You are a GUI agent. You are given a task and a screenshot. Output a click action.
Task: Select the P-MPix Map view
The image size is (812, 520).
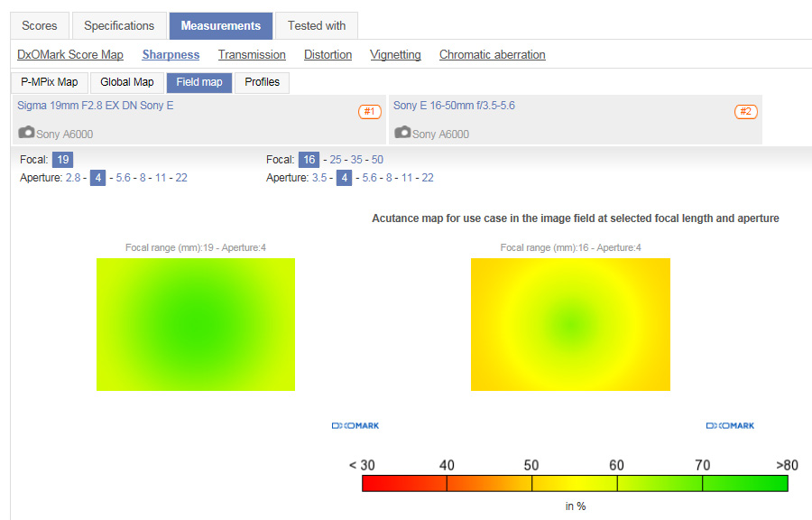click(50, 82)
